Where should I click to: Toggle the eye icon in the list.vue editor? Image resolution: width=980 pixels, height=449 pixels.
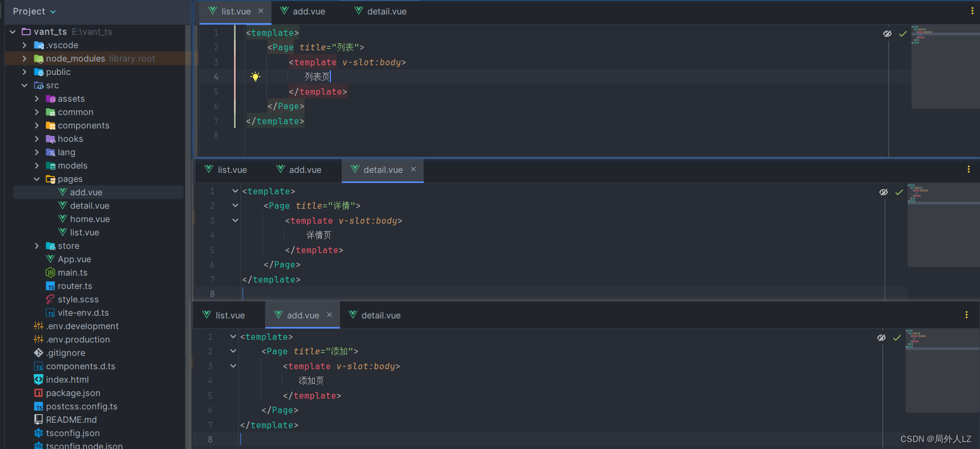tap(887, 34)
